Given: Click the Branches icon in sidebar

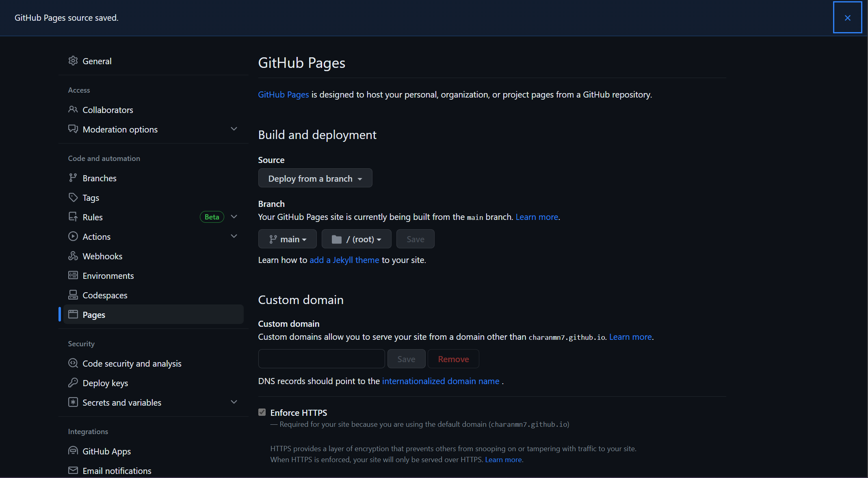Looking at the screenshot, I should click(x=72, y=178).
